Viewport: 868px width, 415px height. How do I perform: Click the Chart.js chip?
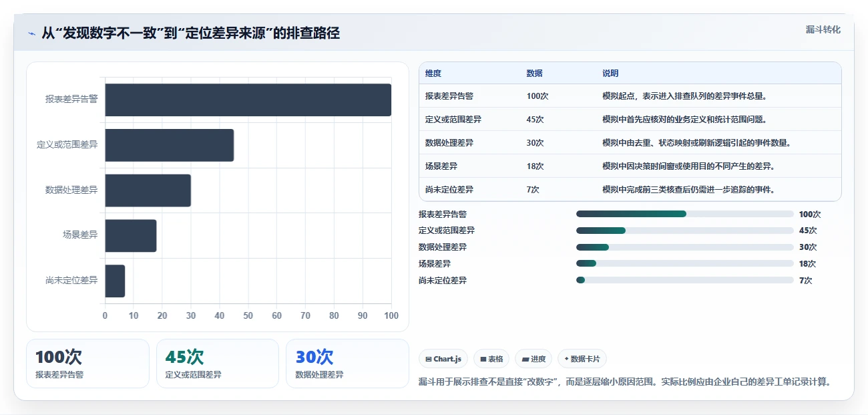pyautogui.click(x=443, y=359)
